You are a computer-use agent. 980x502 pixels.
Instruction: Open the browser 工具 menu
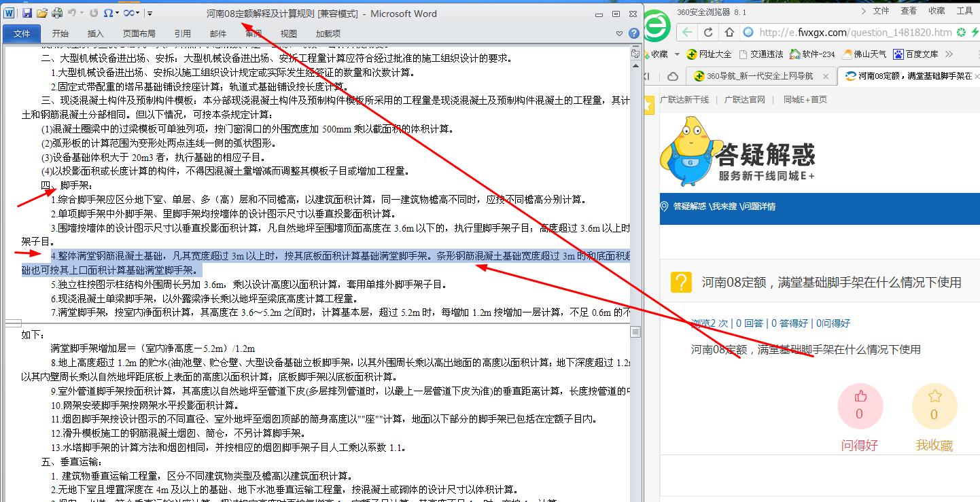pos(964,11)
